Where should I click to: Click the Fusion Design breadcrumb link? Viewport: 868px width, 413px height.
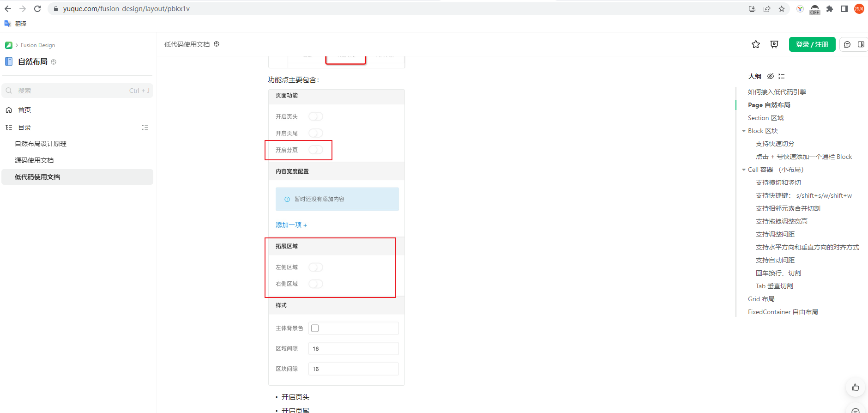38,45
